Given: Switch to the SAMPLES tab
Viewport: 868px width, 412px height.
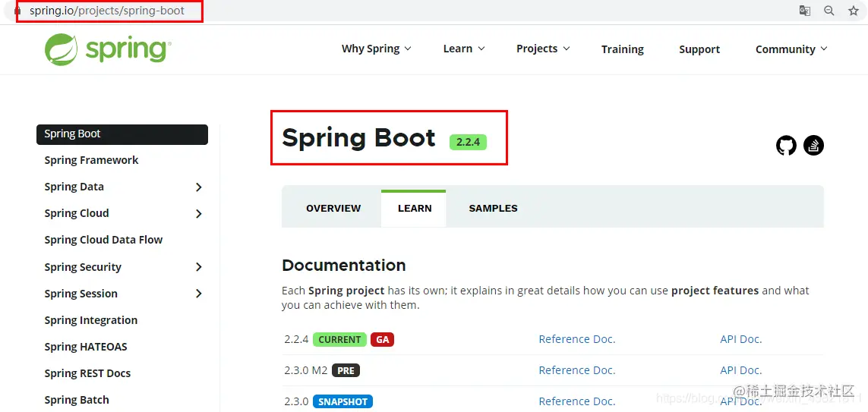Looking at the screenshot, I should (x=493, y=209).
